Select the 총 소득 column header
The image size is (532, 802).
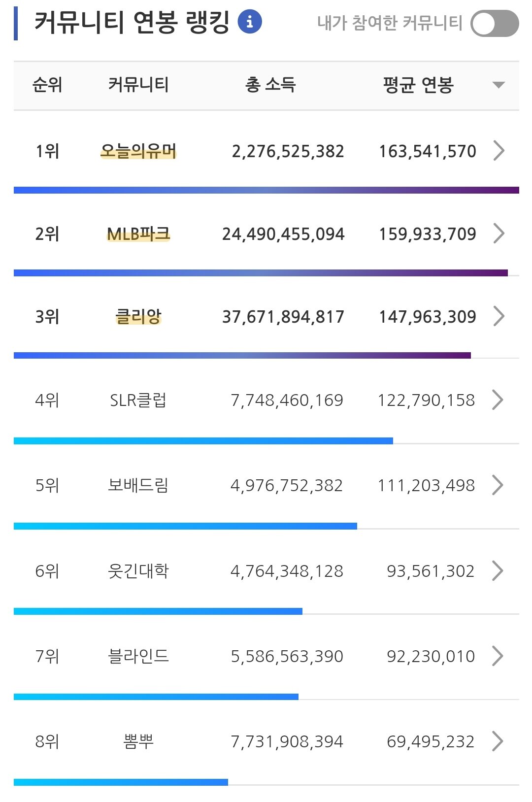coord(270,85)
